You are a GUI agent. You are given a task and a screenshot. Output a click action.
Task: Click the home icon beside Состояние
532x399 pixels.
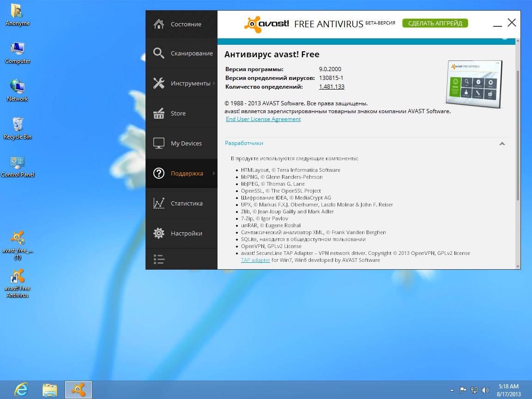(x=158, y=24)
